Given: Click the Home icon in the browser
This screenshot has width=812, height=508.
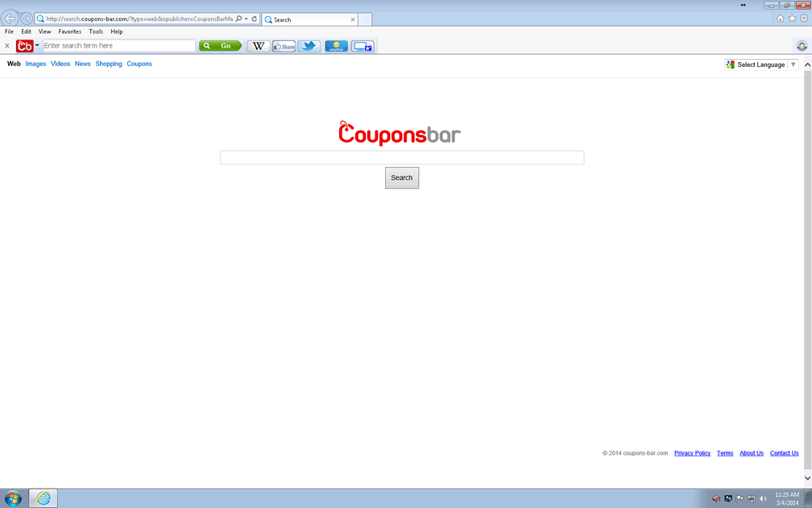Looking at the screenshot, I should tap(780, 16).
